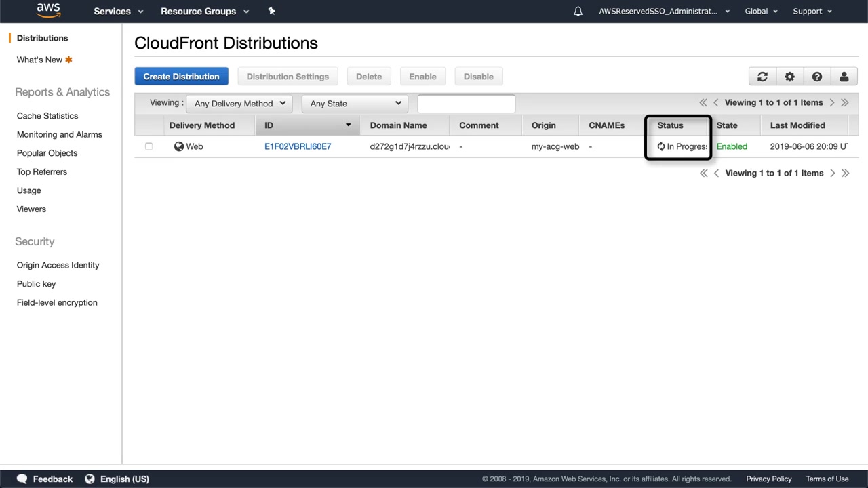Viewport: 868px width, 488px height.
Task: Open Usage report in sidebar
Action: point(29,190)
